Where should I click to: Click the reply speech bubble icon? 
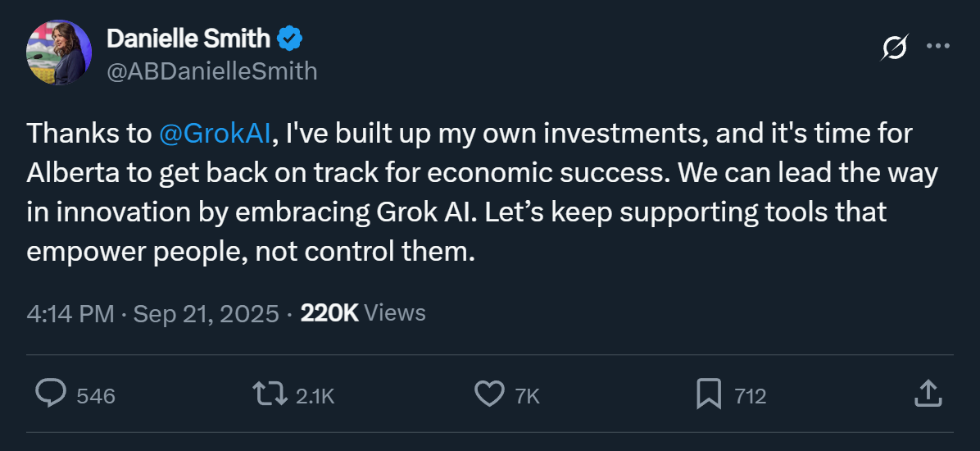point(51,394)
